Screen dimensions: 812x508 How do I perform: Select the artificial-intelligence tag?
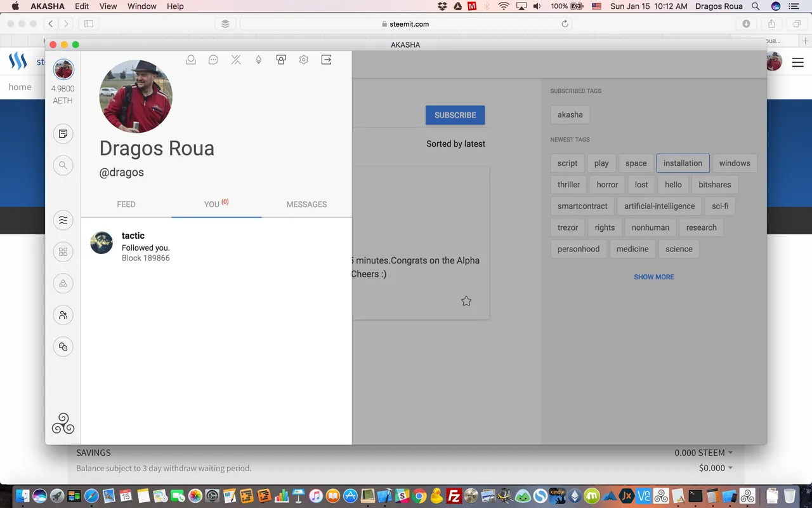pos(659,206)
